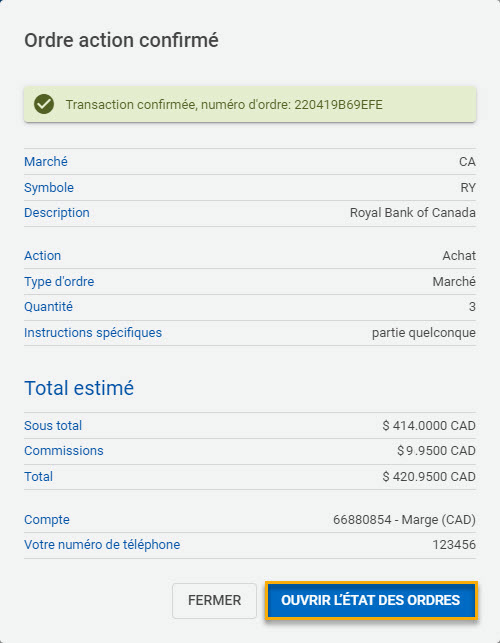Screen dimensions: 500x643
Task: Click the Symbole label
Action: click(49, 187)
